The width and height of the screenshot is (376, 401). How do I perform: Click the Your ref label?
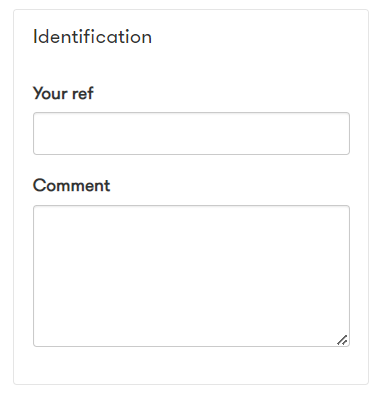(x=63, y=93)
